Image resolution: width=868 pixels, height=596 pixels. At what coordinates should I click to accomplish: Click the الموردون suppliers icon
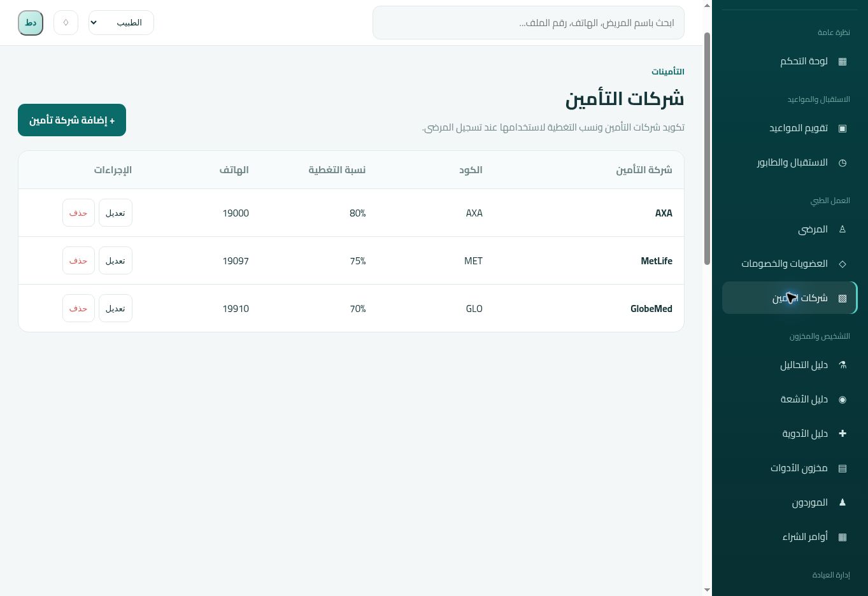[x=843, y=502]
